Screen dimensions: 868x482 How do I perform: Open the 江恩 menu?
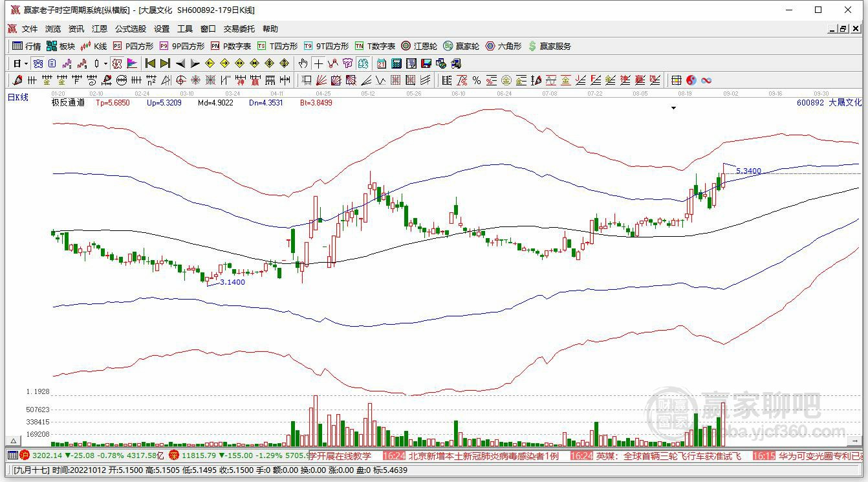click(100, 29)
